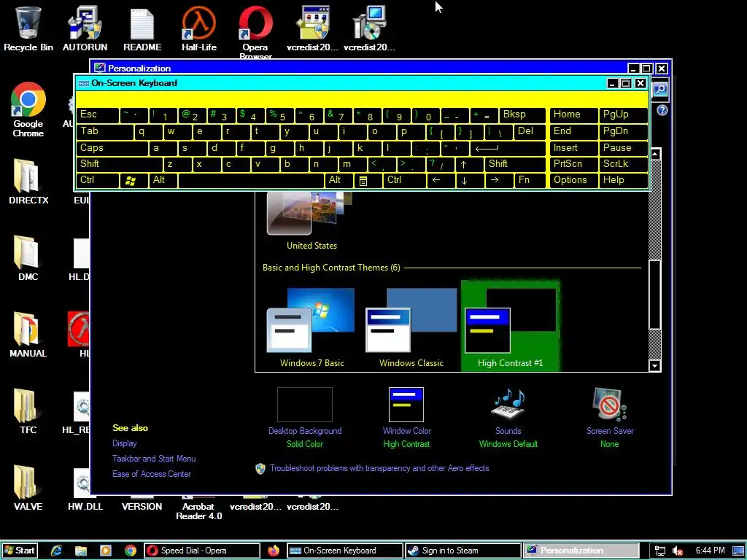Click the show desktop button
The image size is (747, 560).
pos(739,551)
